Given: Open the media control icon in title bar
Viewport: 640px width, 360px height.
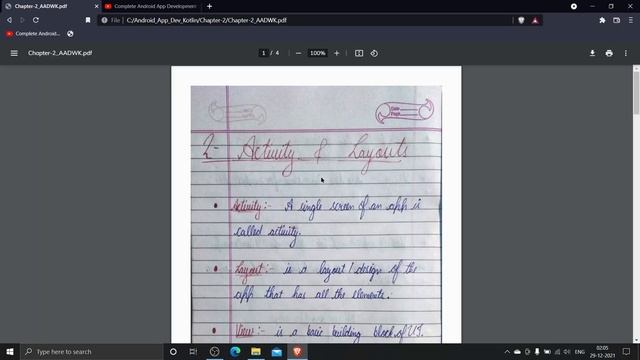Looking at the screenshot, I should click(573, 6).
